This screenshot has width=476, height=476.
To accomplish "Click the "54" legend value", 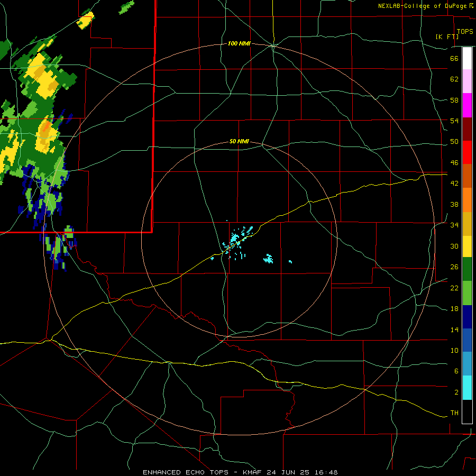I will click(x=454, y=121).
